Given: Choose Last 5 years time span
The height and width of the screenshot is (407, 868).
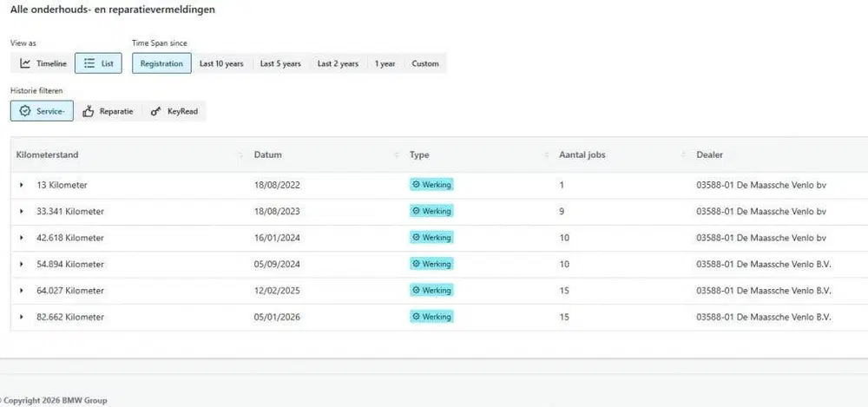Looking at the screenshot, I should (x=280, y=63).
